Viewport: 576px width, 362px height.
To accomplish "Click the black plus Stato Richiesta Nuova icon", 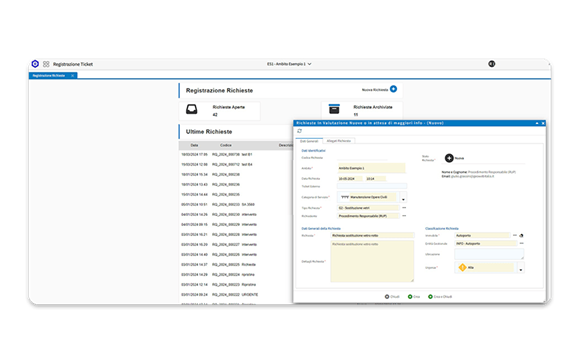I will coord(449,158).
